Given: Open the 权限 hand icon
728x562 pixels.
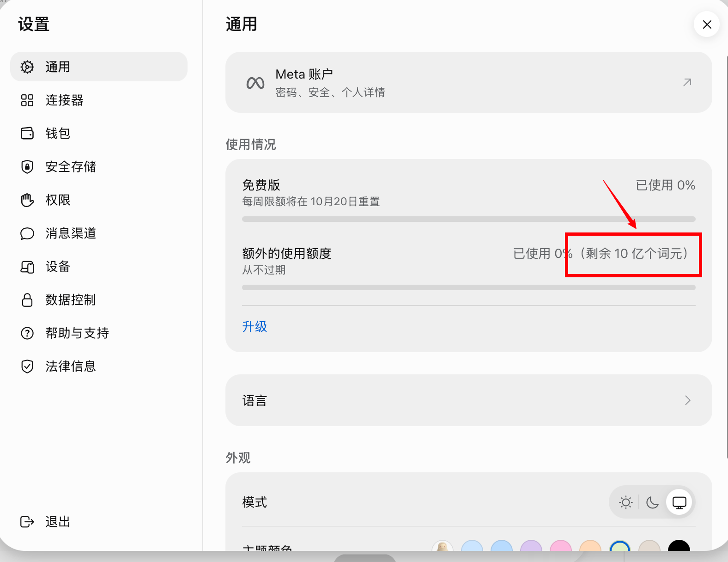Looking at the screenshot, I should click(x=27, y=200).
